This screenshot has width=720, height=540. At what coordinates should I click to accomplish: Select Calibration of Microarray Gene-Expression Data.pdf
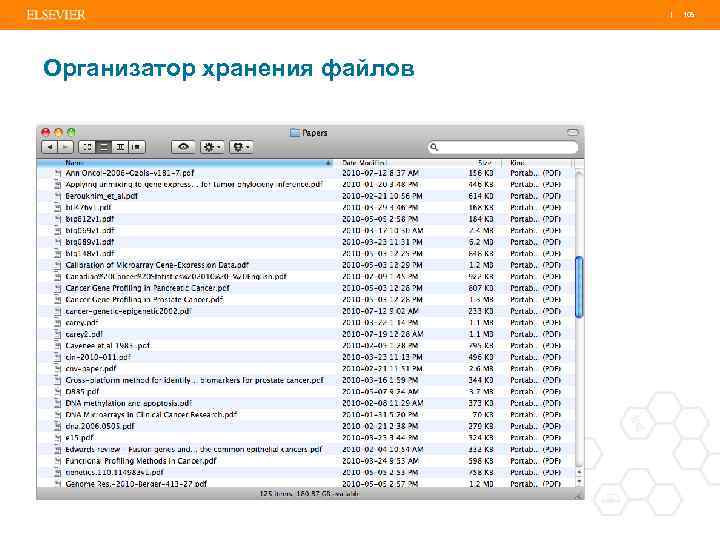tap(157, 265)
